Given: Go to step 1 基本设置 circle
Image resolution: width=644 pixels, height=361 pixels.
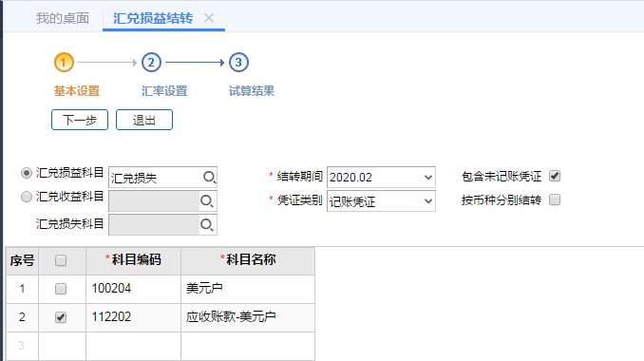Looking at the screenshot, I should pos(64,63).
